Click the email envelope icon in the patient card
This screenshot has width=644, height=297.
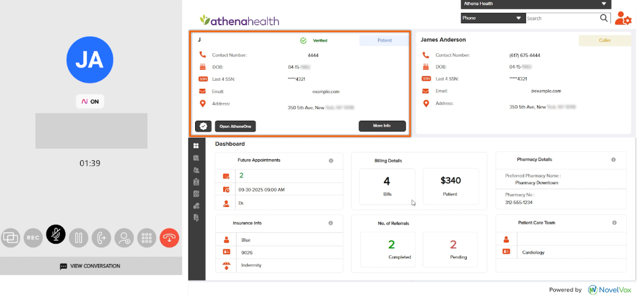[x=202, y=91]
